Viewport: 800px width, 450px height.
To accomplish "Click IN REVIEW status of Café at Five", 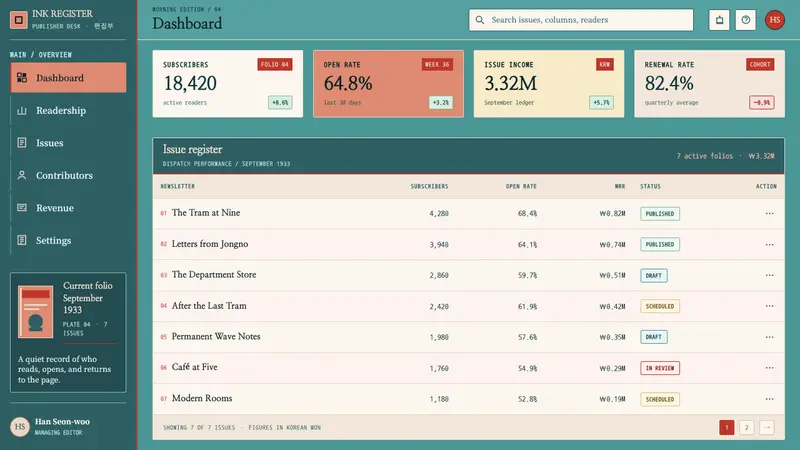I will point(660,368).
